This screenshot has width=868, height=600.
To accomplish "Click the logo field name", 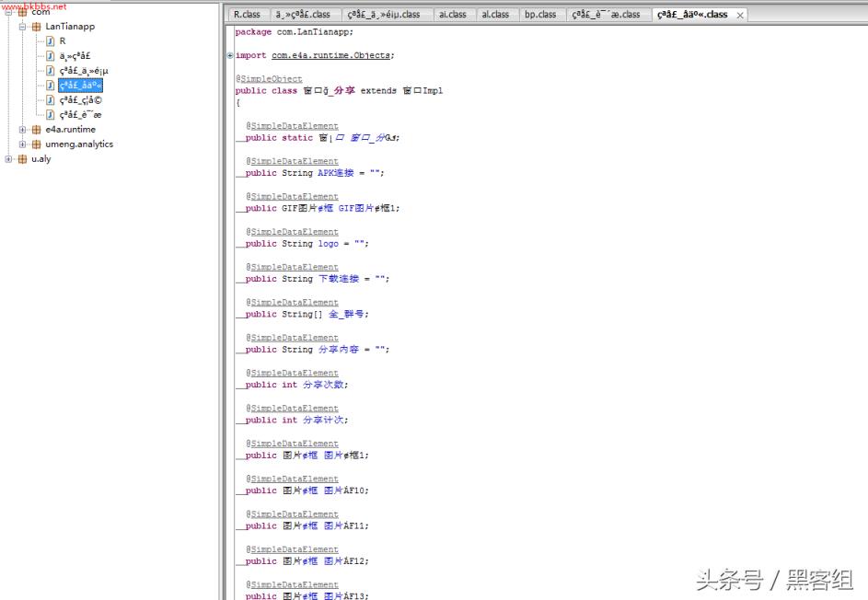I will coord(328,244).
